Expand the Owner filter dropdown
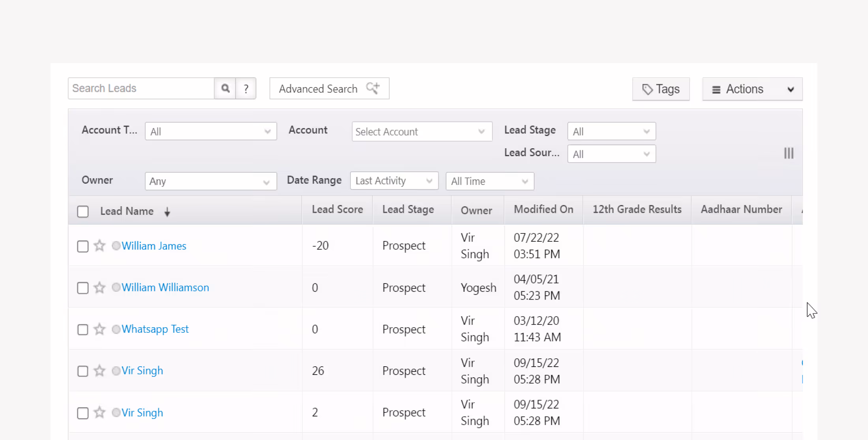 [211, 181]
